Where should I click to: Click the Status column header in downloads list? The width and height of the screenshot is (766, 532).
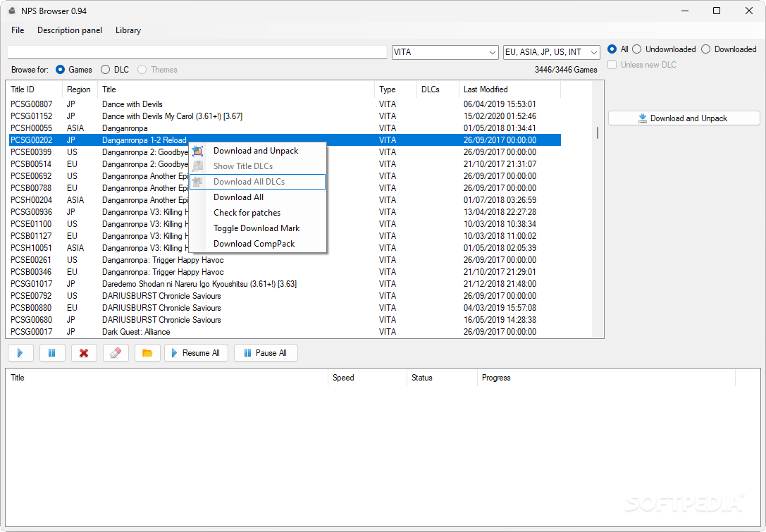(442, 378)
